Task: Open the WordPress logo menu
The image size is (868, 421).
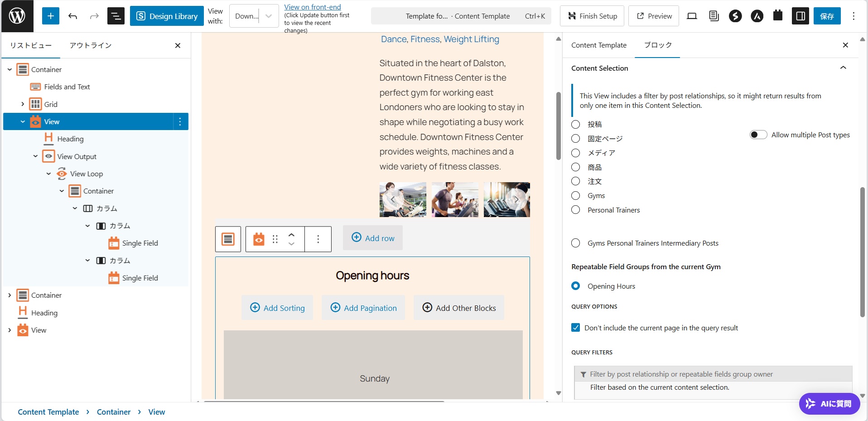Action: click(17, 16)
